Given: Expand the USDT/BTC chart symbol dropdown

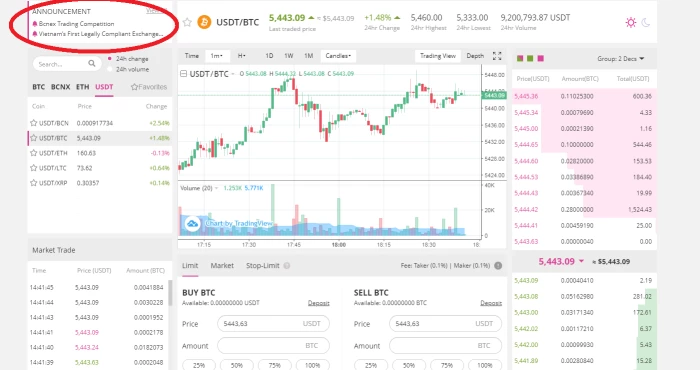Looking at the screenshot, I should tap(233, 74).
